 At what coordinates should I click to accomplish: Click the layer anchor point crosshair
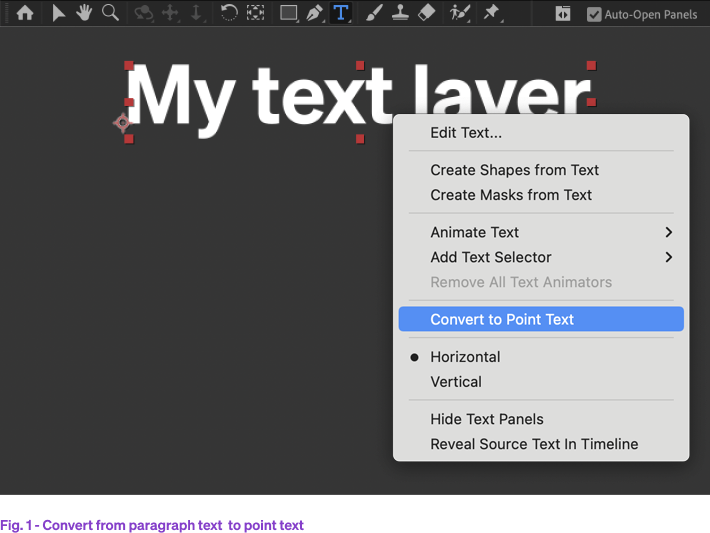point(122,122)
